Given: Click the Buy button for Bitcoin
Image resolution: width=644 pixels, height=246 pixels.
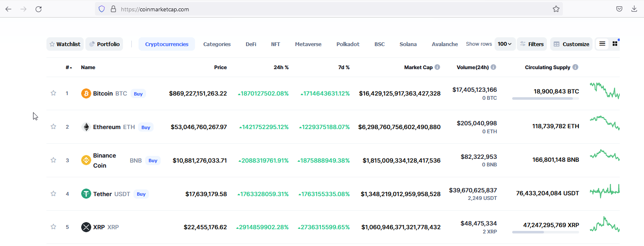Looking at the screenshot, I should (x=138, y=93).
